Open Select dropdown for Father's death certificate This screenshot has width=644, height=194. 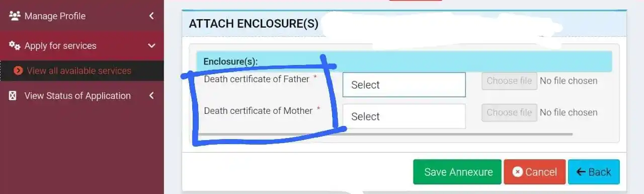[x=404, y=85]
